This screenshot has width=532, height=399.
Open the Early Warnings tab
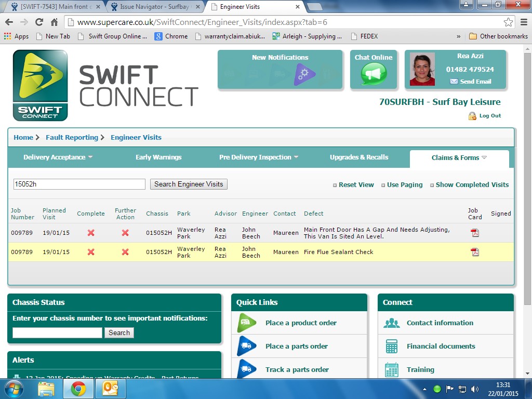coord(158,157)
